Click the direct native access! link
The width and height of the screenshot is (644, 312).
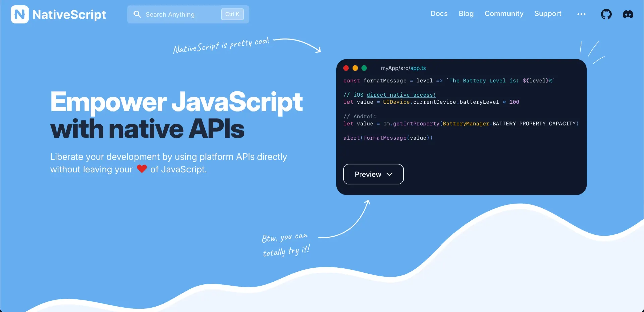(401, 95)
